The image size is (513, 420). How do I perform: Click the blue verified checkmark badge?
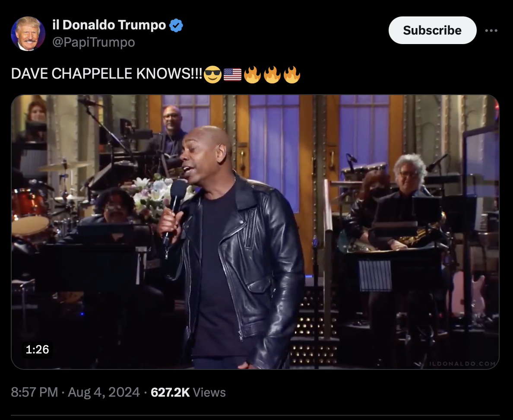tap(176, 25)
